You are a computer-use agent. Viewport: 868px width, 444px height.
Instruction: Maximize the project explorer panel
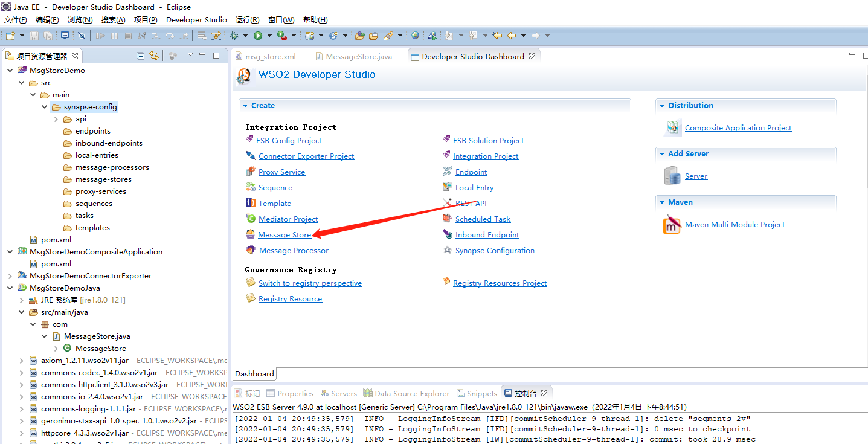(216, 56)
